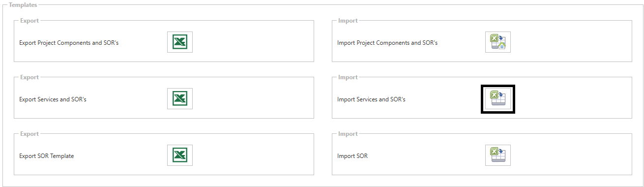Viewport: 644px width, 187px height.
Task: Click Export header above Project Components export
Action: [x=29, y=21]
